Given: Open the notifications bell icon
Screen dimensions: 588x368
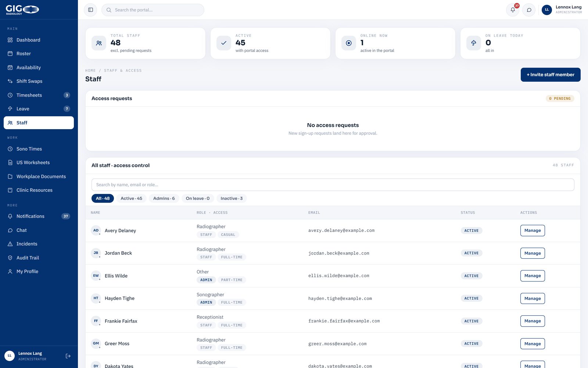Looking at the screenshot, I should pos(513,10).
